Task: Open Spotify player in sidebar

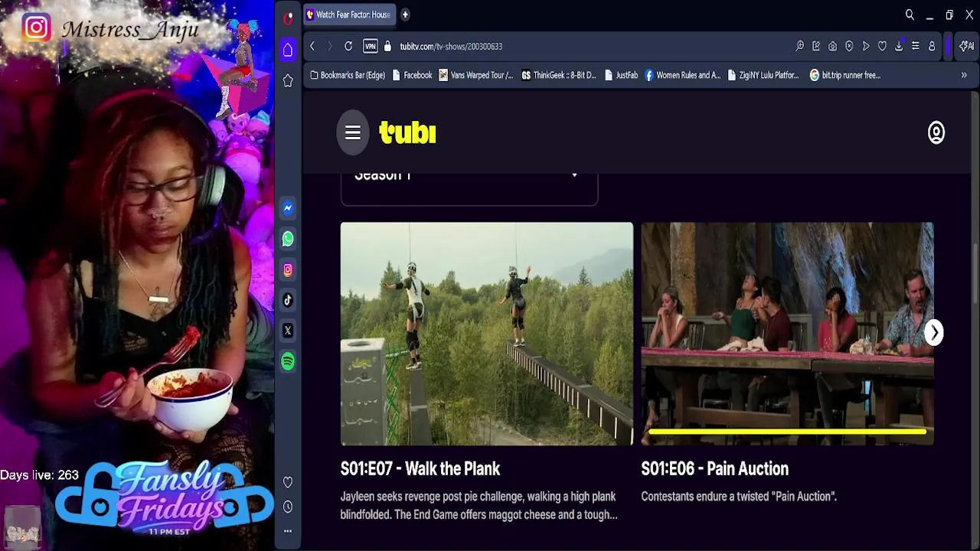Action: [x=288, y=361]
